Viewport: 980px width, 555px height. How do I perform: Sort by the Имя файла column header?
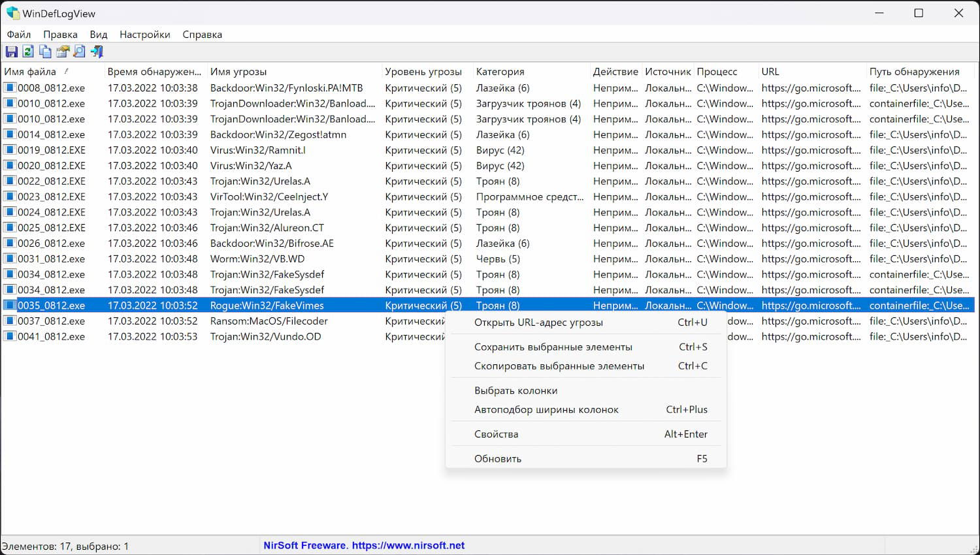[x=52, y=72]
